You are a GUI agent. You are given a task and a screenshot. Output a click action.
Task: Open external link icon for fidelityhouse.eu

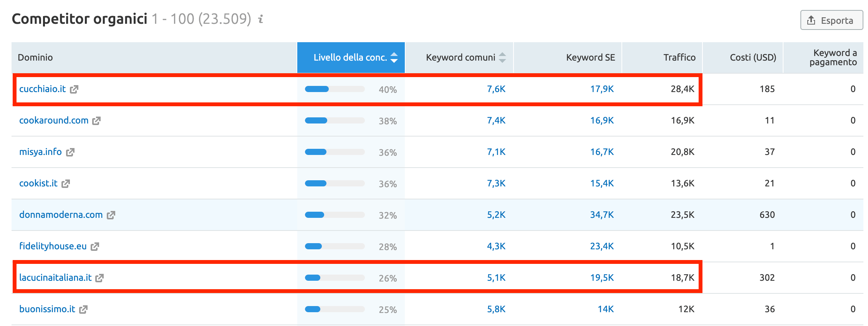click(95, 247)
